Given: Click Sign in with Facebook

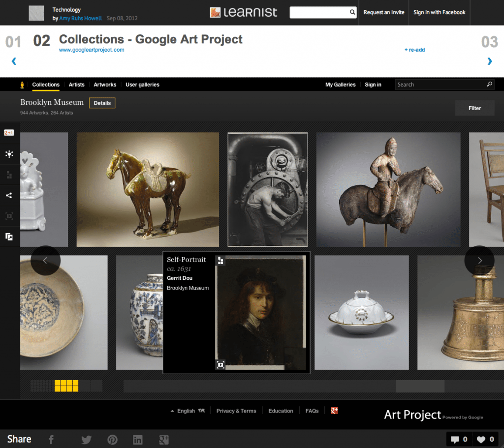Looking at the screenshot, I should [440, 12].
